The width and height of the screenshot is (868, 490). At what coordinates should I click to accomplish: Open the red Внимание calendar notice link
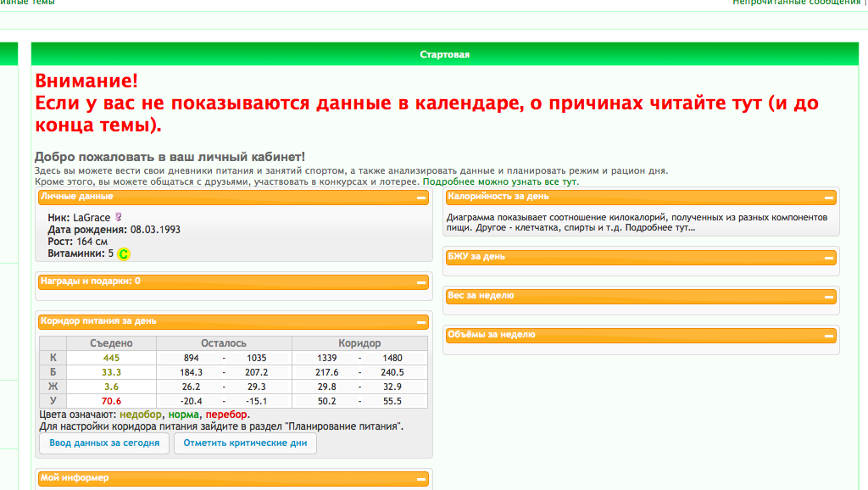click(426, 103)
